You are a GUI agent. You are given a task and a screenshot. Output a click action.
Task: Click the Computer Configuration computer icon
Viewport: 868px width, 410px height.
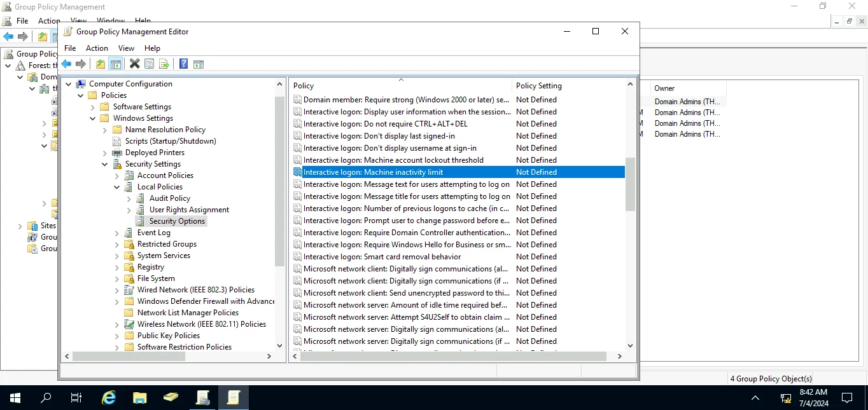pyautogui.click(x=81, y=84)
